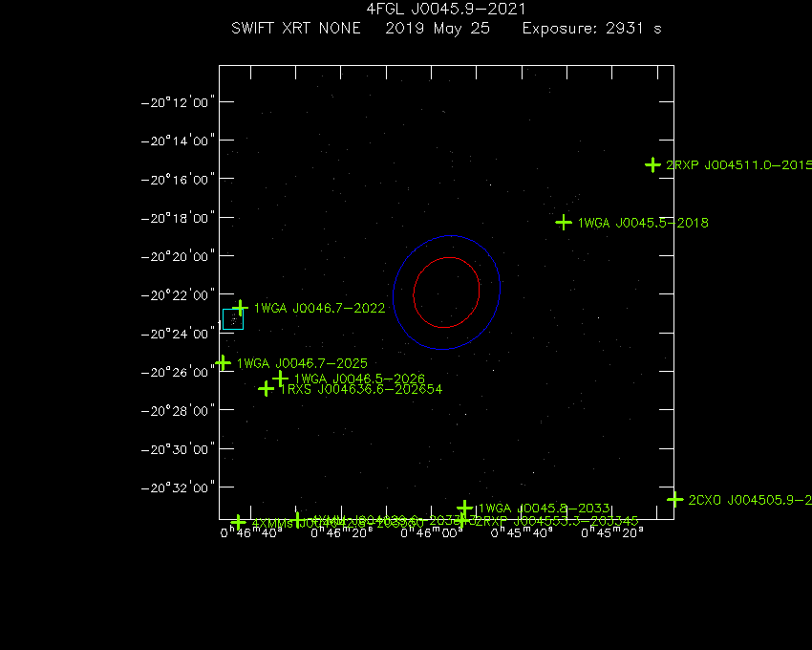This screenshot has width=812, height=650.
Task: Click the declination label -20°12'00"
Action: coord(178,102)
